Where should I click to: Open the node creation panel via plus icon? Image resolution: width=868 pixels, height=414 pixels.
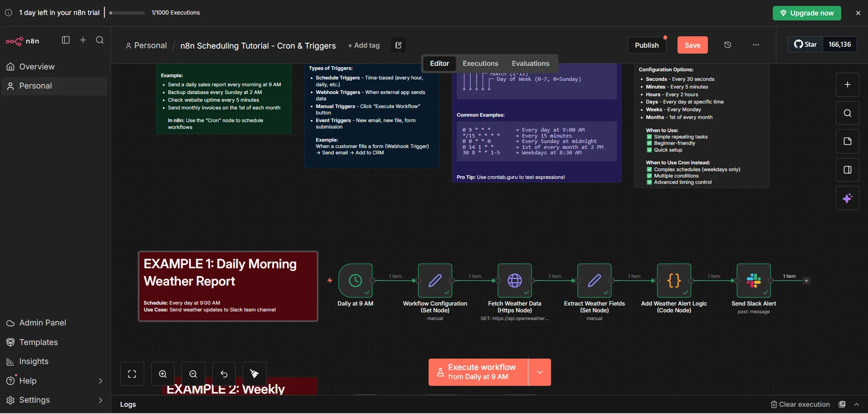pos(848,84)
